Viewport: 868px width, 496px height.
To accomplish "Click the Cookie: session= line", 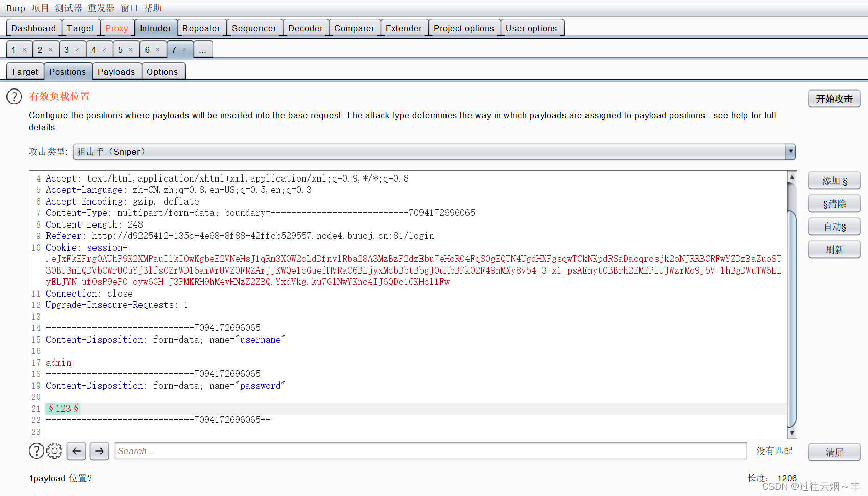I will (87, 247).
